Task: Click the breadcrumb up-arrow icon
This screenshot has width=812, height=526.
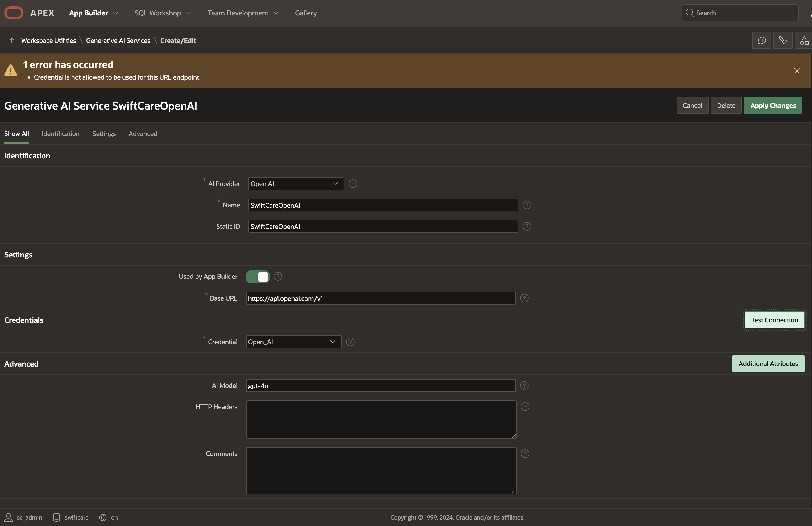Action: pos(12,40)
